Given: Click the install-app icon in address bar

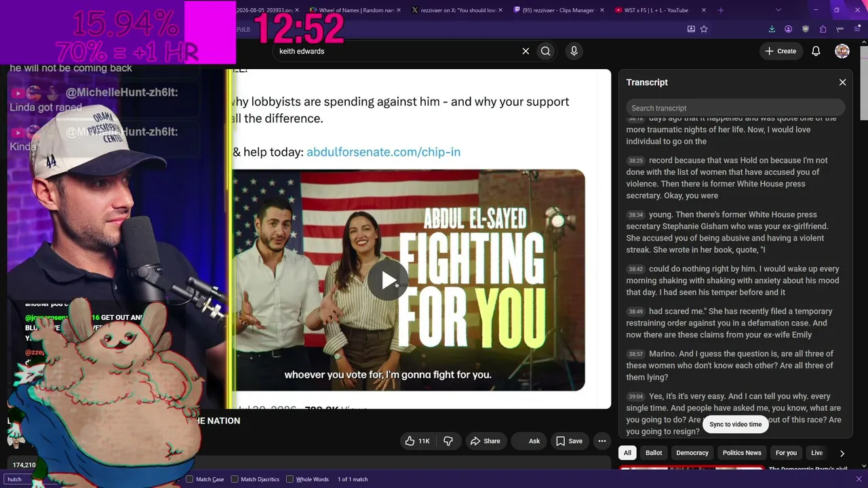Looking at the screenshot, I should [x=691, y=29].
